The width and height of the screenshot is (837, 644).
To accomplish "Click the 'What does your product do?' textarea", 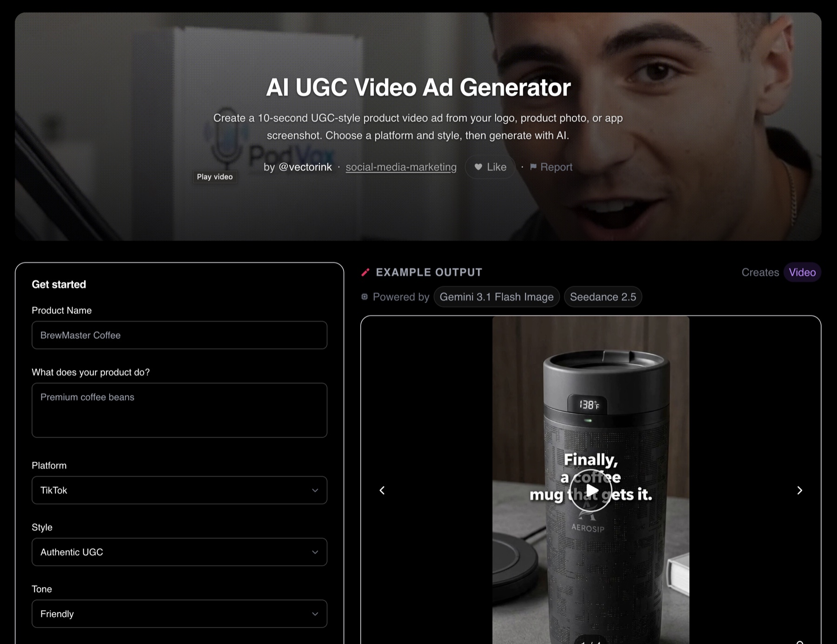I will click(x=179, y=410).
